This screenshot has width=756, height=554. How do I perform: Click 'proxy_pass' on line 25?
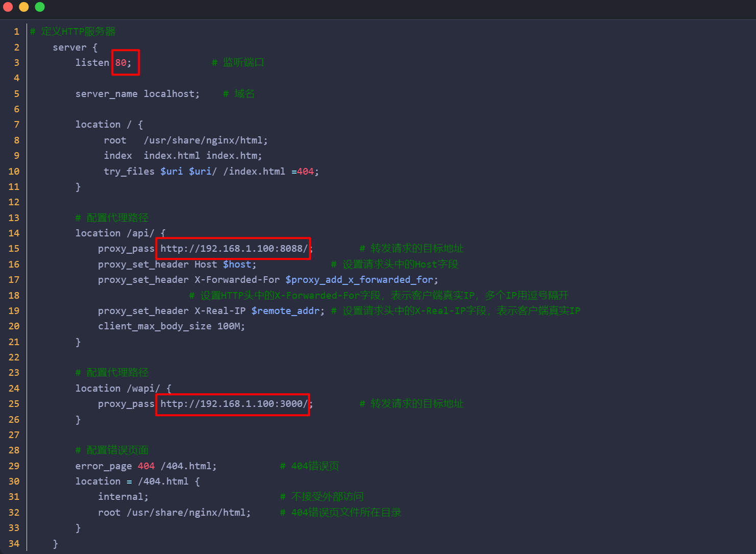[126, 403]
